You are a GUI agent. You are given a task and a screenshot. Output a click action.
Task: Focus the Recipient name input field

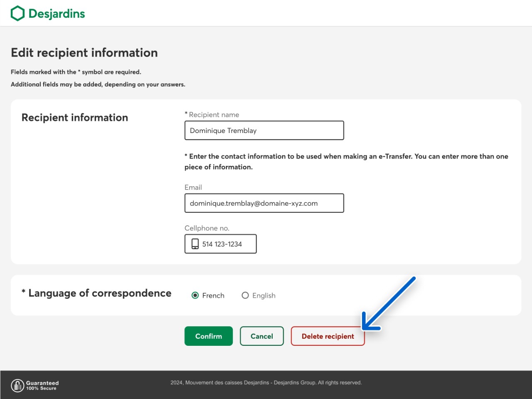264,131
